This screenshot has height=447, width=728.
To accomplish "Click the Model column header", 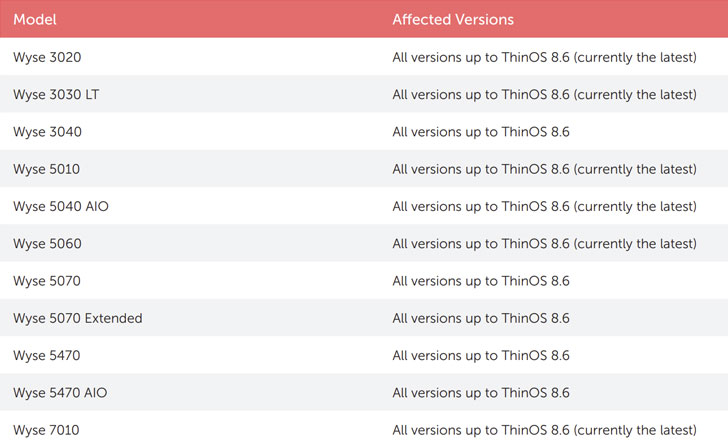I will point(35,19).
